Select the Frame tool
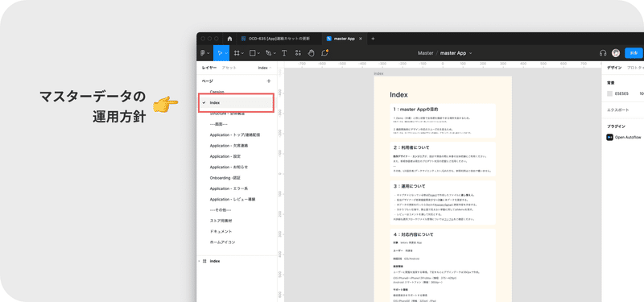Image resolution: width=644 pixels, height=302 pixels. (x=237, y=53)
